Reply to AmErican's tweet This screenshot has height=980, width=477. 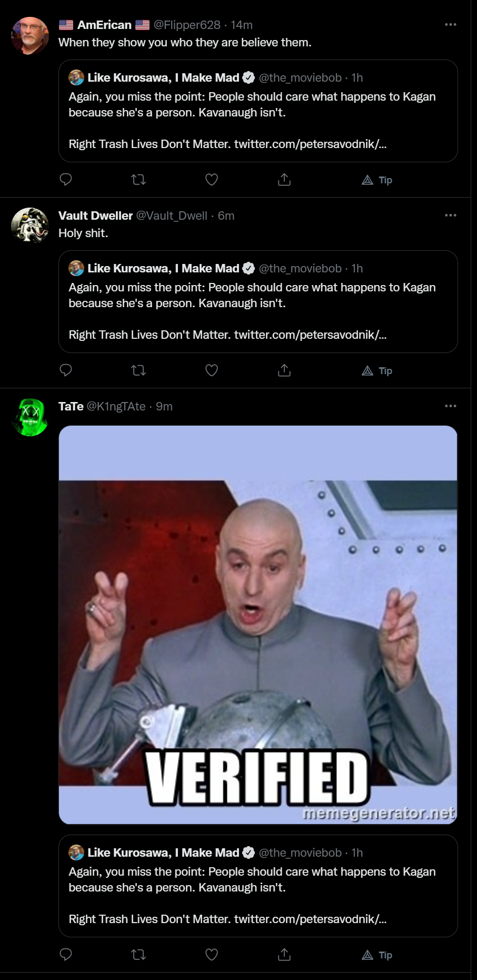click(x=66, y=180)
